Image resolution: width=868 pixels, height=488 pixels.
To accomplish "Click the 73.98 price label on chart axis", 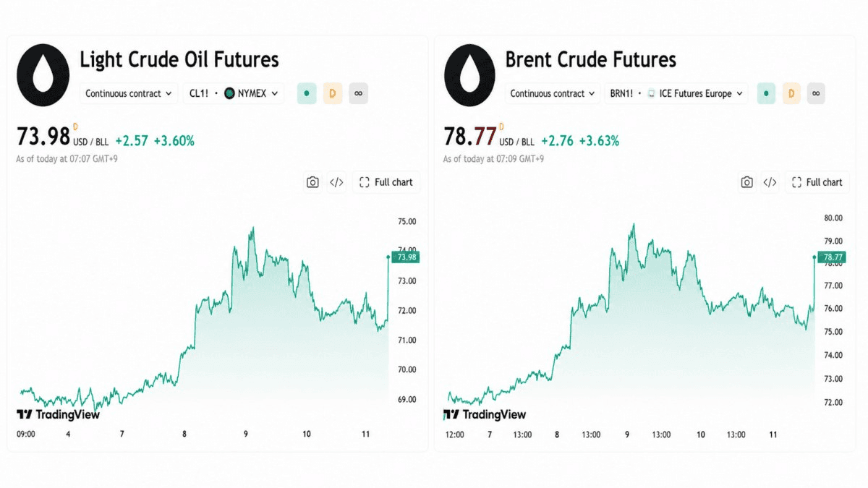I will click(x=405, y=257).
